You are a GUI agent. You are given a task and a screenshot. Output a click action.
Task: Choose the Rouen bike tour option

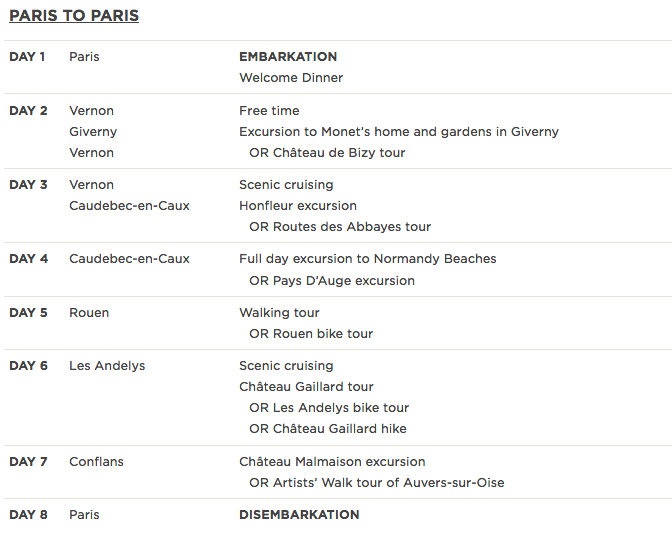[x=311, y=334]
